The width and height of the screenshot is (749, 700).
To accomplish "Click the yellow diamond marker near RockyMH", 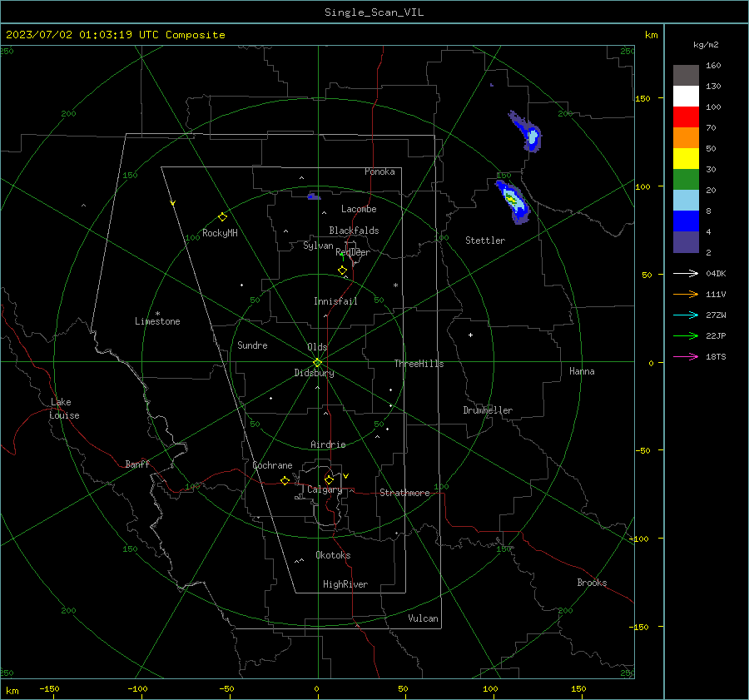I will 222,217.
